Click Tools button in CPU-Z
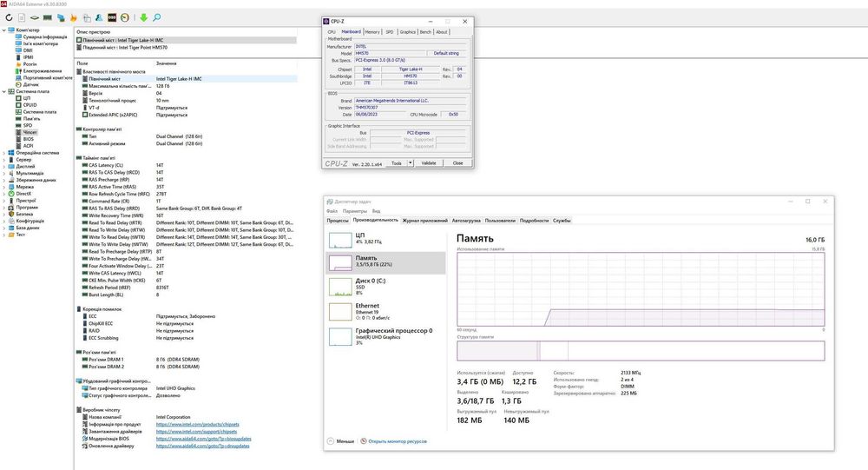This screenshot has width=868, height=470. click(397, 163)
